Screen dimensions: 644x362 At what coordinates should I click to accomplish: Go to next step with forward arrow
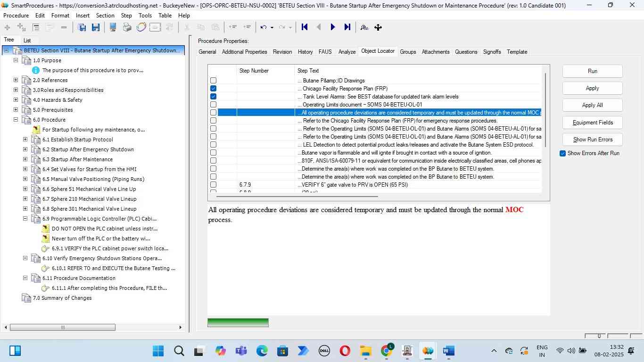[333, 27]
